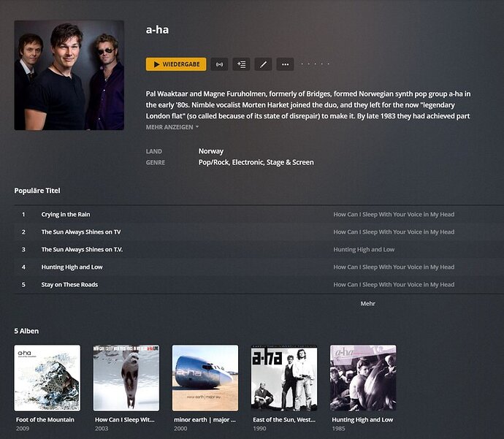Image resolution: width=504 pixels, height=439 pixels.
Task: Select track number 1 in popular titles
Action: 23,214
